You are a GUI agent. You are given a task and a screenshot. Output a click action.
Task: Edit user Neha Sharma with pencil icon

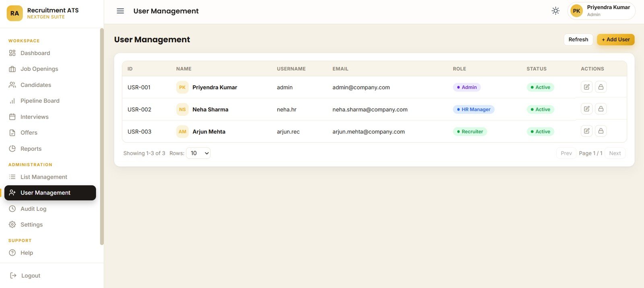(587, 109)
